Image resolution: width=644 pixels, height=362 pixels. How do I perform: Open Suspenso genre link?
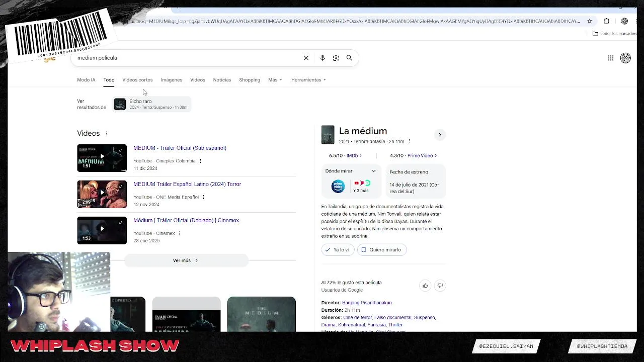(424, 318)
